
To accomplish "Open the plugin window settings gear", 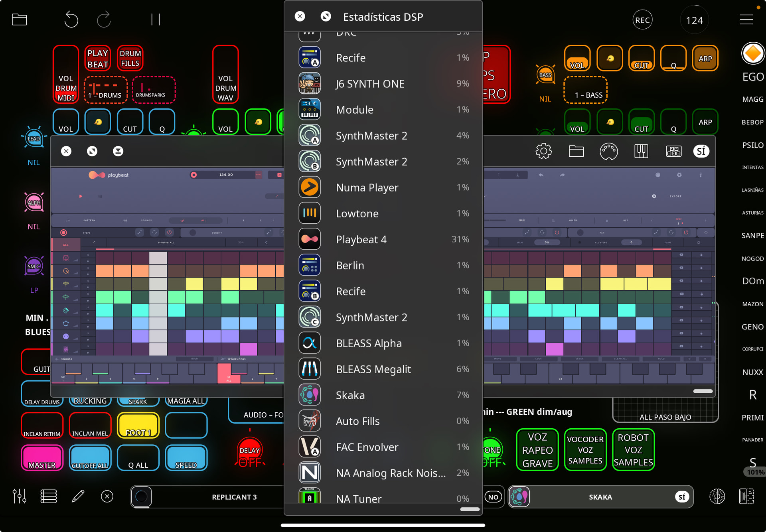I will pyautogui.click(x=543, y=151).
